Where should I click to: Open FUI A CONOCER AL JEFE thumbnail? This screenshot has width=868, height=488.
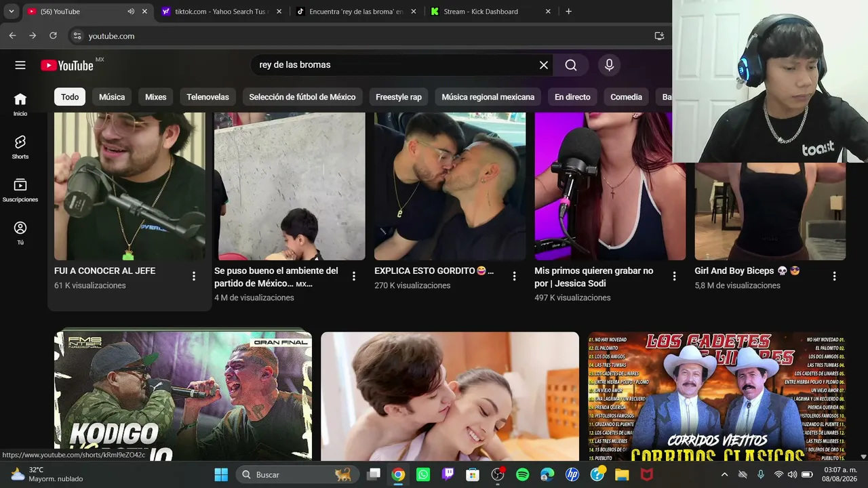coord(130,186)
